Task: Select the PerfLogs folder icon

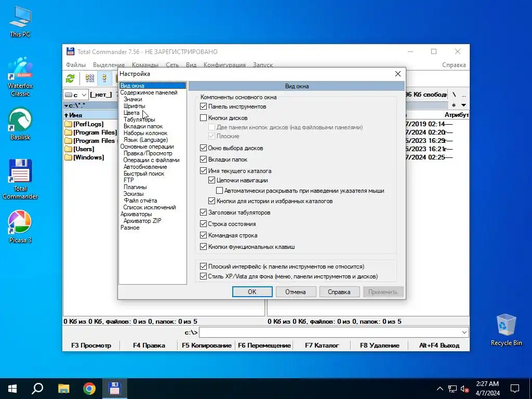Action: pos(68,124)
